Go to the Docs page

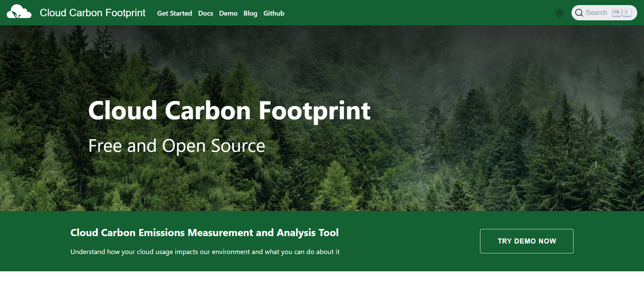tap(206, 13)
